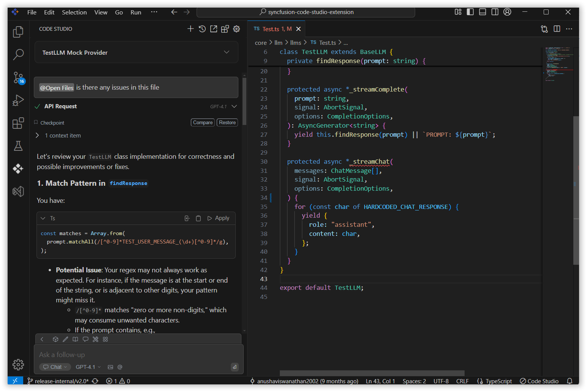The width and height of the screenshot is (587, 392).
Task: Open Code Studio panel settings gear
Action: (x=236, y=29)
